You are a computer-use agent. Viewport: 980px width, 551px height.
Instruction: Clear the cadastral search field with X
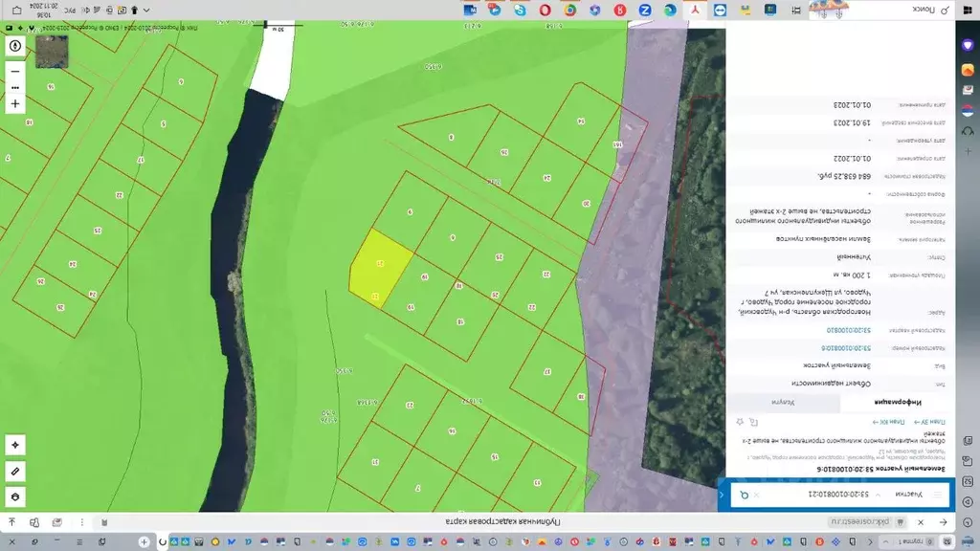(756, 495)
